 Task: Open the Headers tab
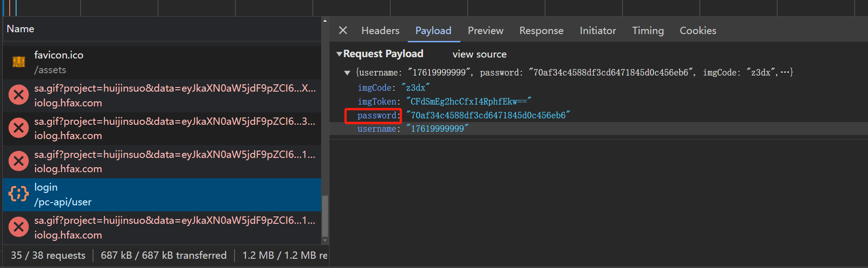pyautogui.click(x=380, y=30)
